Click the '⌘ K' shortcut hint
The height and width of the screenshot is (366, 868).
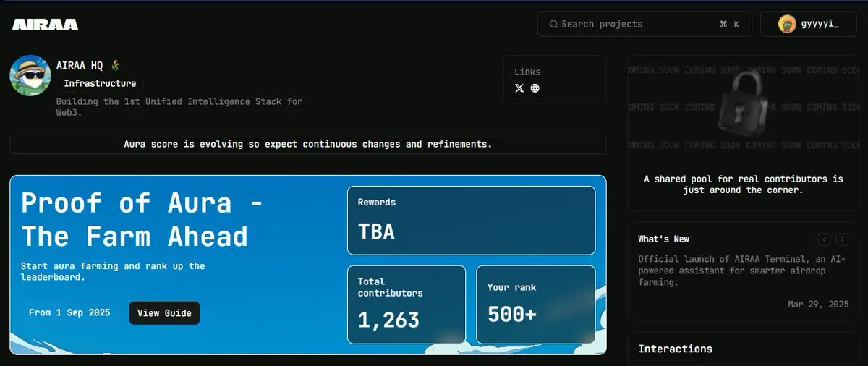tap(729, 24)
